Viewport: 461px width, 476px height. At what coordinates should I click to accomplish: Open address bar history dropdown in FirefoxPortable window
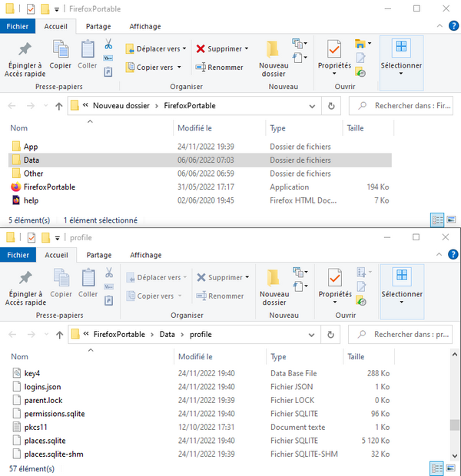pyautogui.click(x=312, y=106)
